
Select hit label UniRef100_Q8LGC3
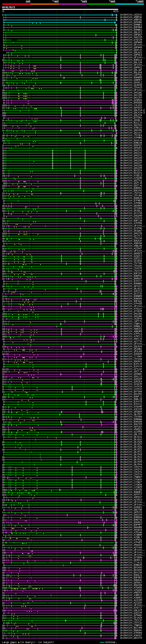(x=131, y=32)
